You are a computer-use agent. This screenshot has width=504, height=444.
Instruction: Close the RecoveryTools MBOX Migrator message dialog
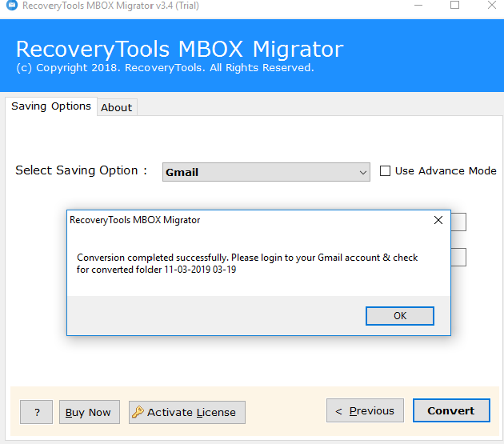pos(438,220)
